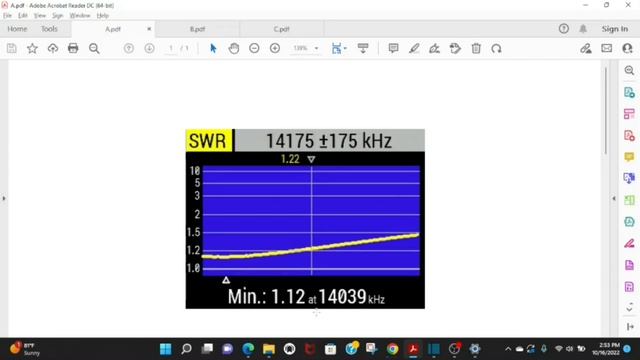Click the draw markup tool
The height and width of the screenshot is (360, 640).
coord(434,48)
